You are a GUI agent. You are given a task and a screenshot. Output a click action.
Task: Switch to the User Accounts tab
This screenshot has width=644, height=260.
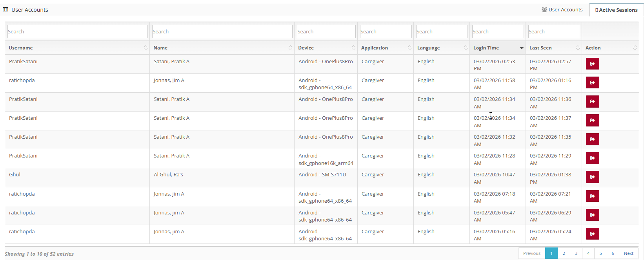[562, 10]
